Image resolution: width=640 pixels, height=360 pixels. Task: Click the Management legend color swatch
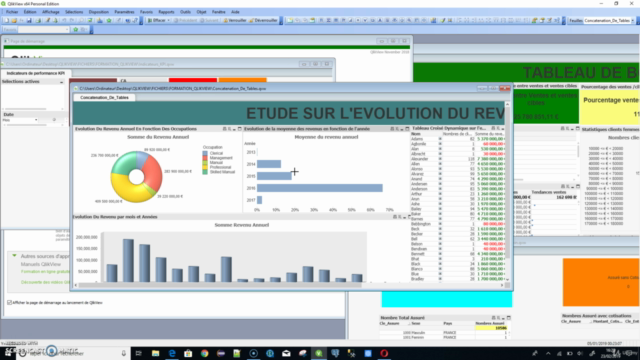(205, 158)
